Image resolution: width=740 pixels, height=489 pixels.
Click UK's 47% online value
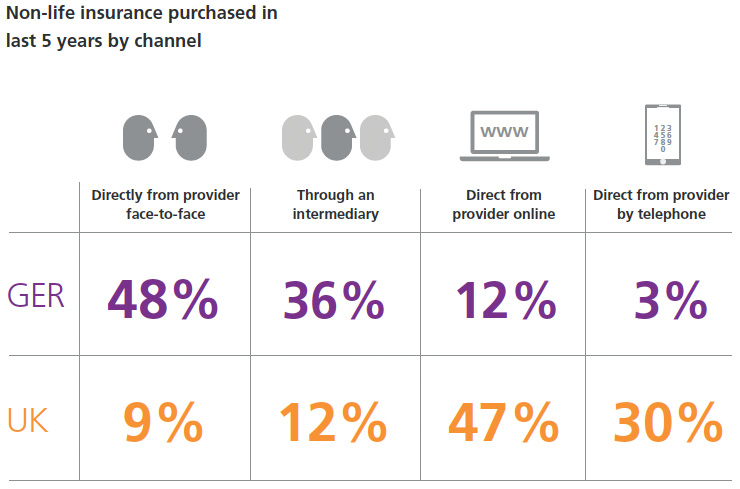pyautogui.click(x=502, y=422)
